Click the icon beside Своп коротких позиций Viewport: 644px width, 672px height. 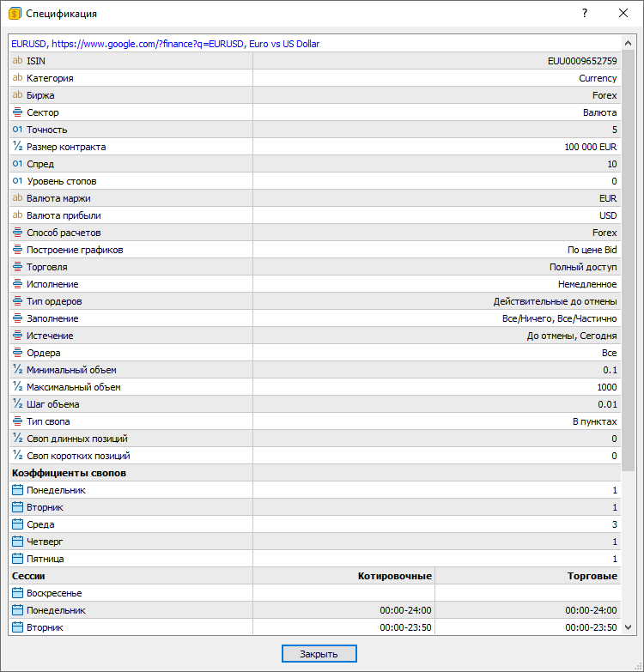[x=17, y=456]
